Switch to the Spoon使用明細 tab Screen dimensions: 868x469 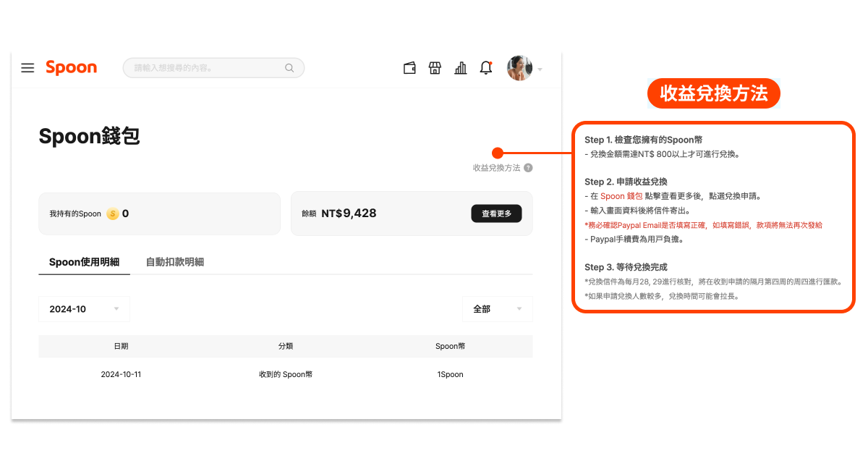(84, 262)
